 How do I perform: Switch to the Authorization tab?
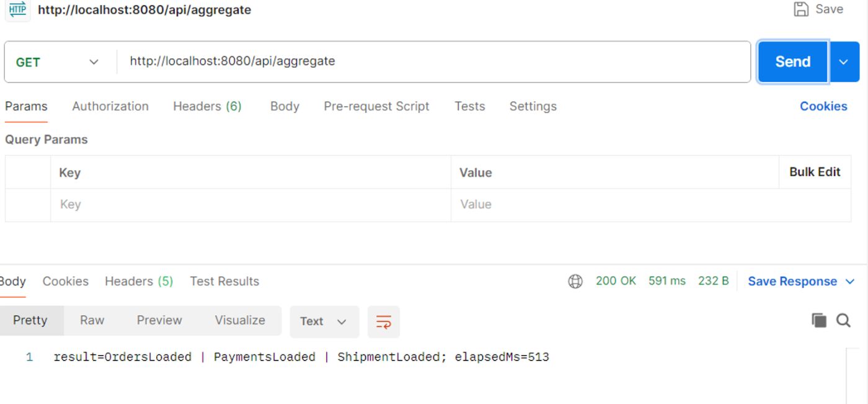coord(110,106)
